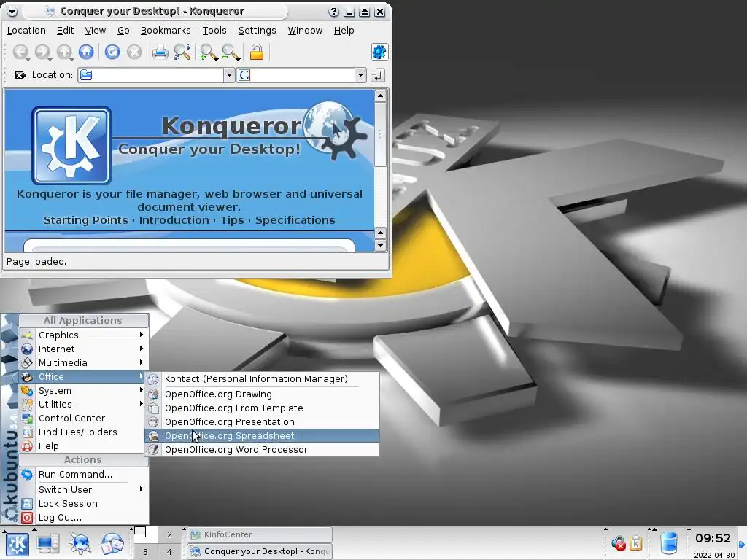The height and width of the screenshot is (560, 747).
Task: Reload the page in Konqueror
Action: (112, 52)
